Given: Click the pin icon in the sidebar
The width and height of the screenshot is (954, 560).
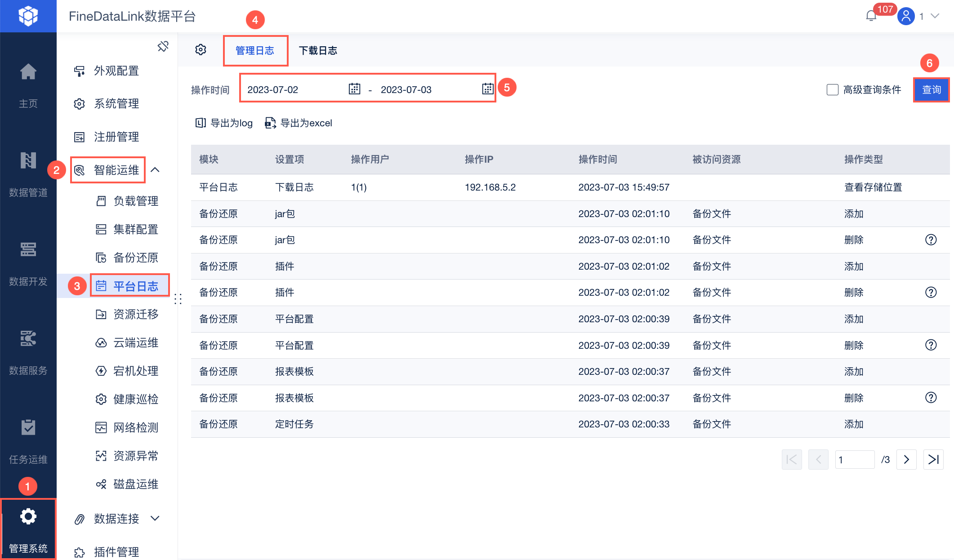Looking at the screenshot, I should [x=163, y=46].
